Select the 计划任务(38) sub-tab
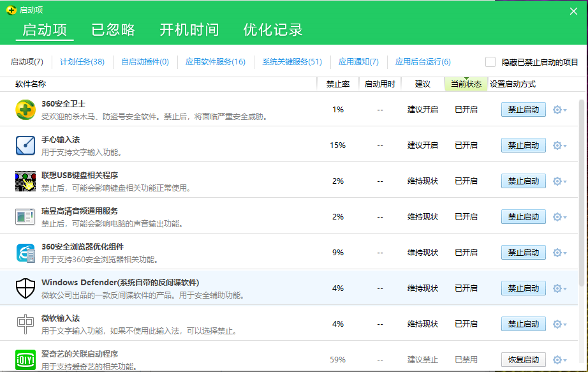This screenshot has width=588, height=372. pyautogui.click(x=82, y=62)
